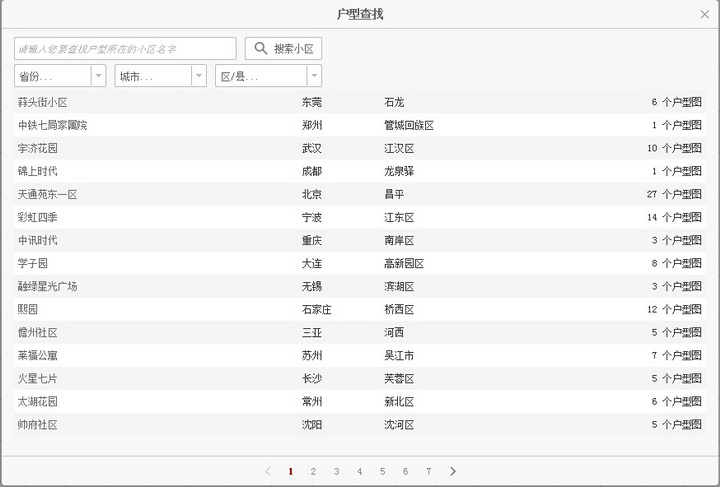Close the 户型查找 dialog

(705, 14)
